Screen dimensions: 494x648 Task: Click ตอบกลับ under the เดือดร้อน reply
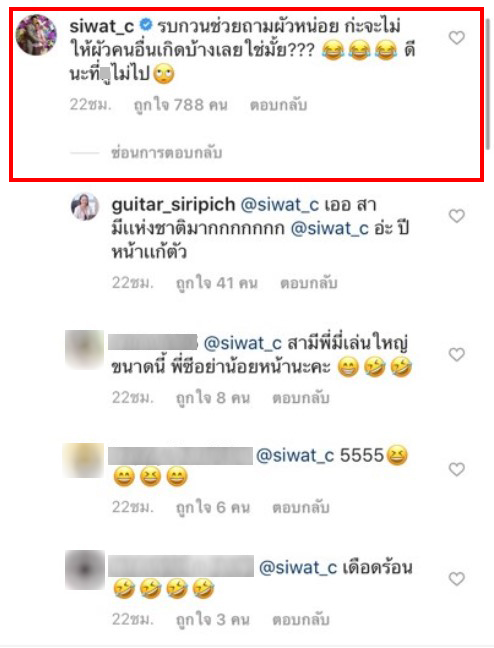pyautogui.click(x=301, y=620)
